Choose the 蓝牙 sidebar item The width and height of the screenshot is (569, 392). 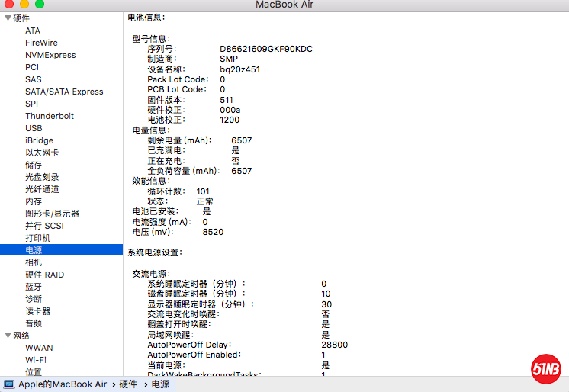coord(34,287)
